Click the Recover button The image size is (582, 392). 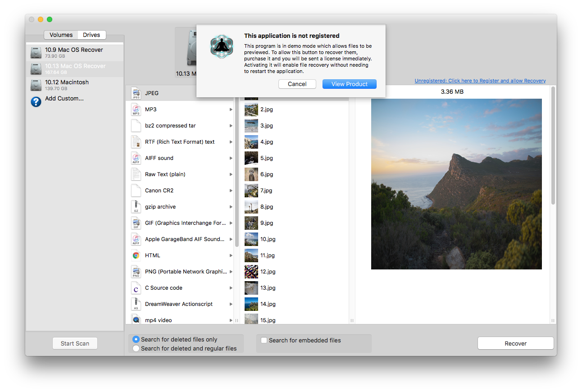point(515,343)
